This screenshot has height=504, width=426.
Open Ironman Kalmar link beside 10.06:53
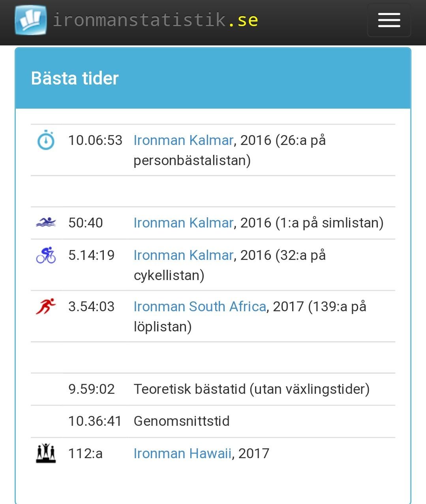coord(183,140)
